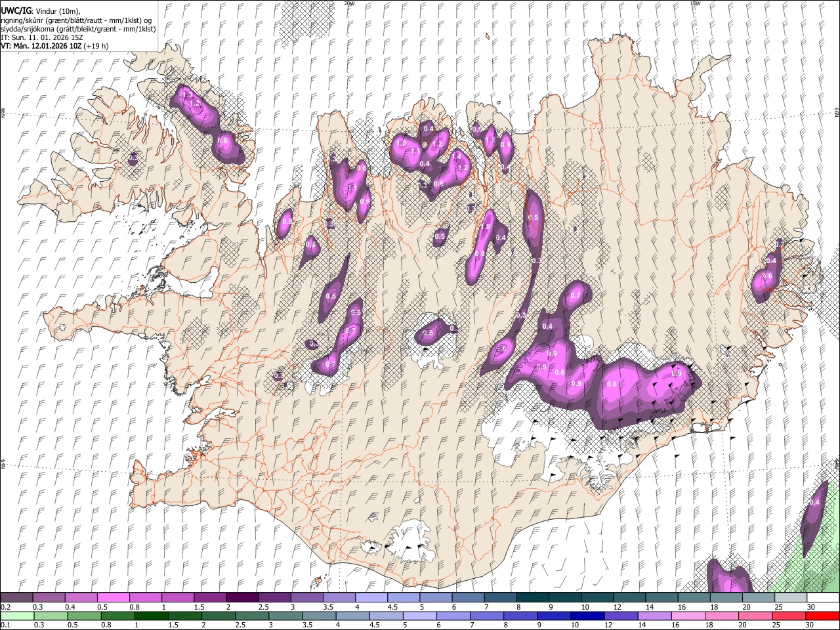Click the white Mýrdalsjökull glacier near the south coast
Viewport: 840px width, 630px height.
[412, 541]
